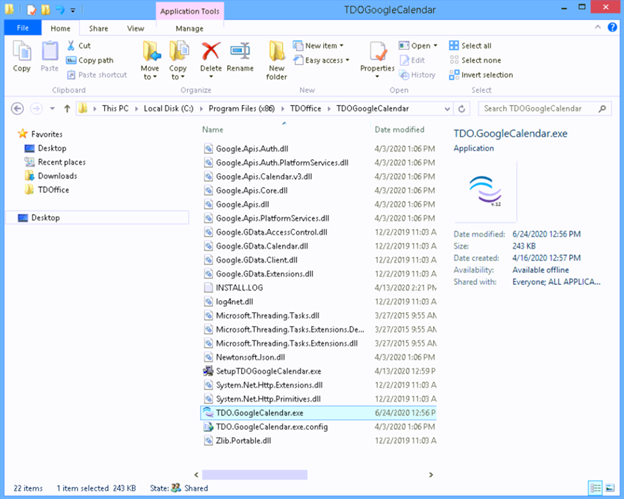624x499 pixels.
Task: Open Downloads in Favorites pane
Action: point(57,175)
